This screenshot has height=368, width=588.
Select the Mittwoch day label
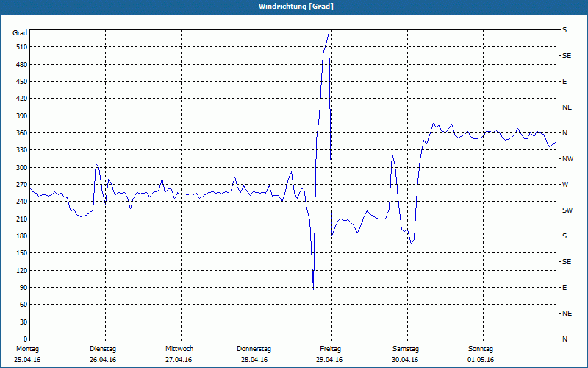(179, 349)
